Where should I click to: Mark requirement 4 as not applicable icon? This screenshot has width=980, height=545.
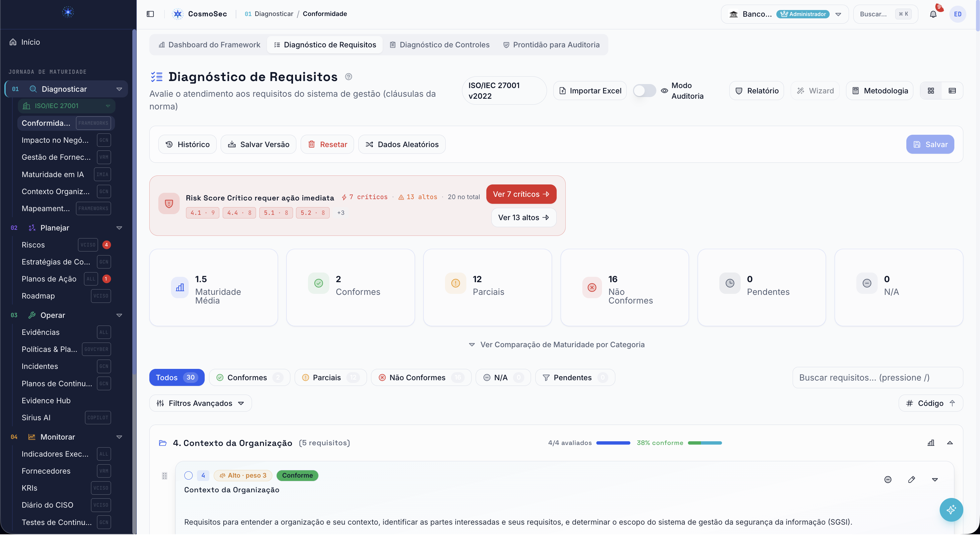click(x=888, y=480)
